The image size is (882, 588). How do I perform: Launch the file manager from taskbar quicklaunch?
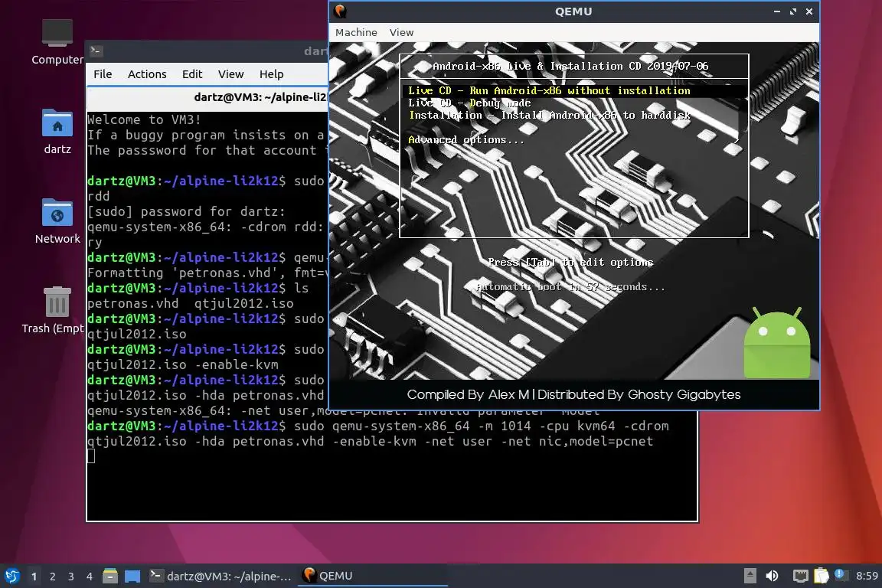coord(110,576)
